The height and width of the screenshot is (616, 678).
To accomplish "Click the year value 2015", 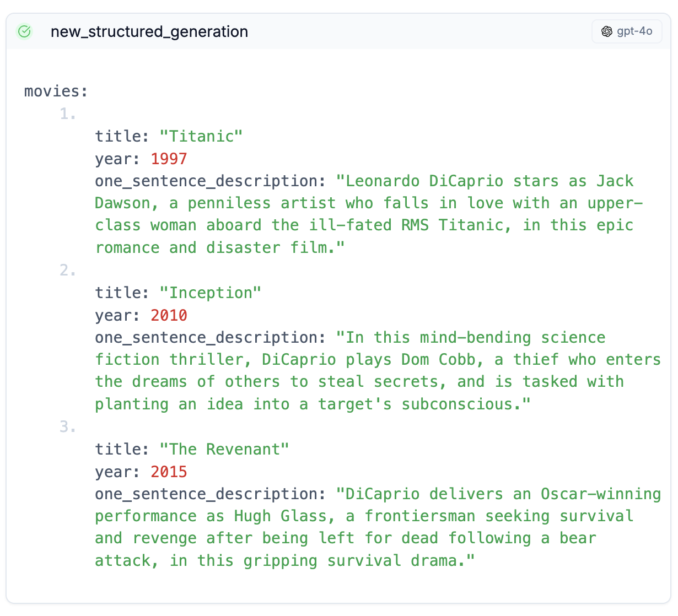I will pos(169,472).
